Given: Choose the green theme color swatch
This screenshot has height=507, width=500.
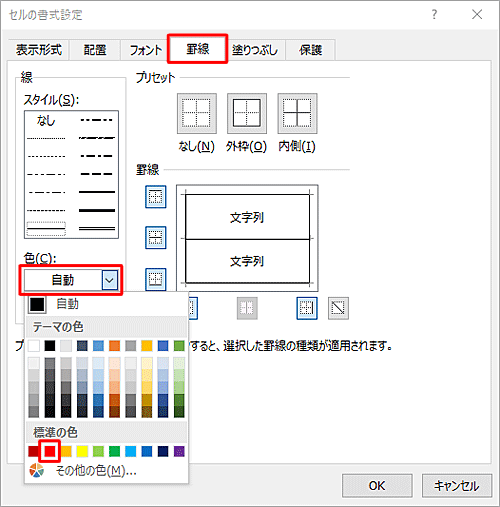Looking at the screenshot, I should pos(179,346).
